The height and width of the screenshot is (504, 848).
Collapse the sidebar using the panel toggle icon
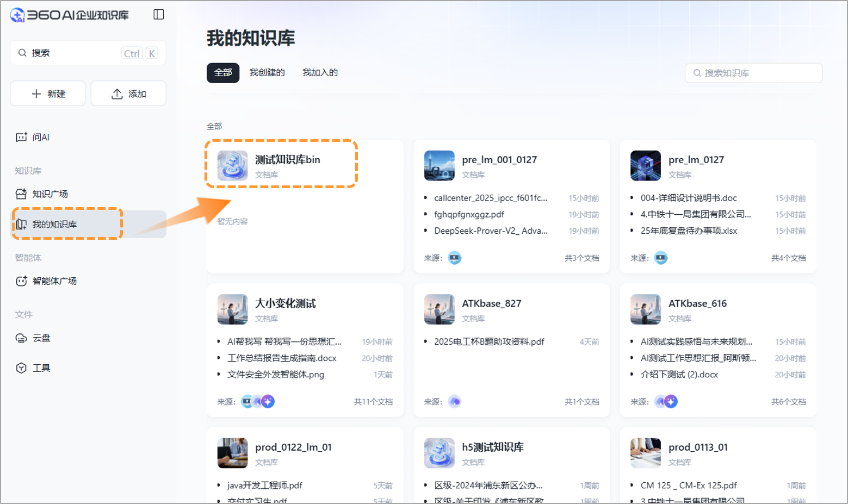(159, 14)
